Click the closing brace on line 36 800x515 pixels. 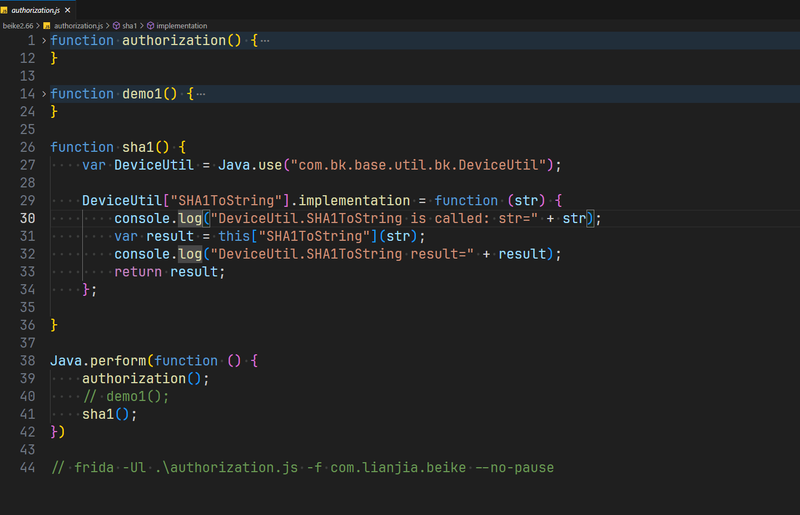pos(54,325)
